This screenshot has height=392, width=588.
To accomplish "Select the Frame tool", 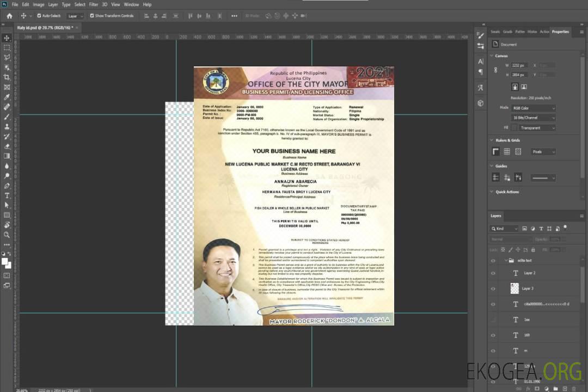I will [7, 87].
